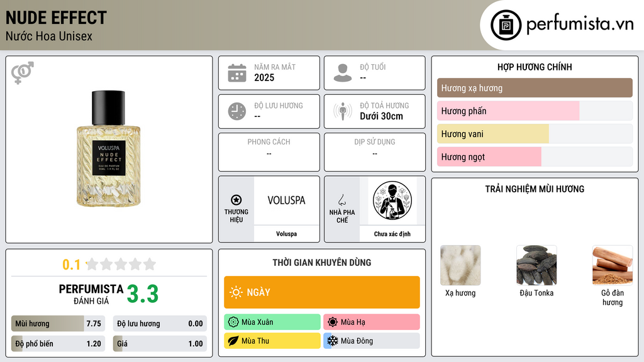Screen dimensions: 644x362
Task: Click the unisex gender symbol icon
Action: [x=22, y=73]
